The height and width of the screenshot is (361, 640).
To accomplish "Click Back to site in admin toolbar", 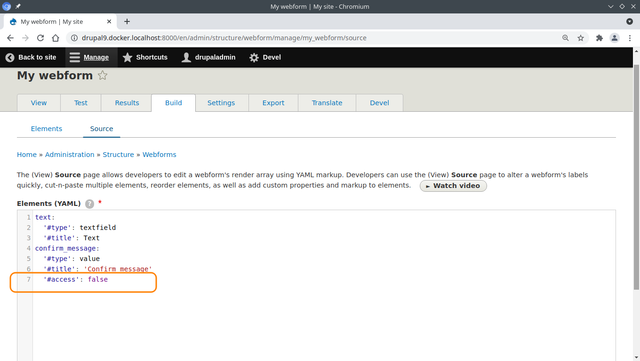I will pyautogui.click(x=31, y=58).
